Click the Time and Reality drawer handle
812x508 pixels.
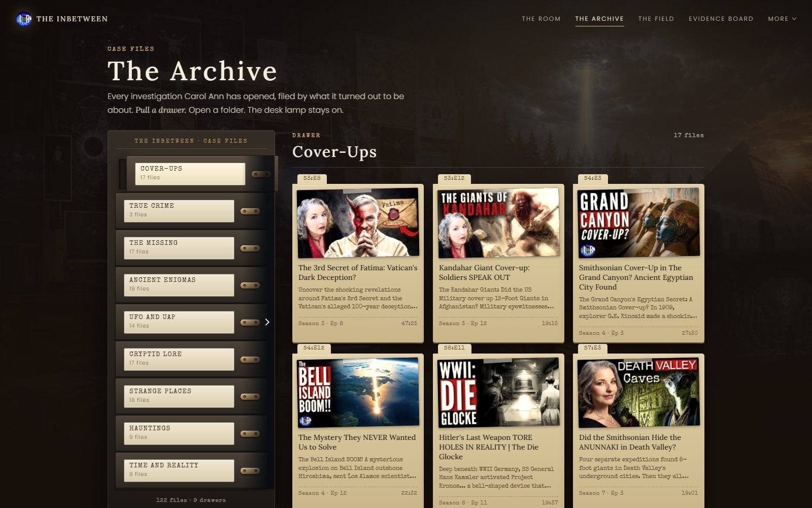pos(250,471)
